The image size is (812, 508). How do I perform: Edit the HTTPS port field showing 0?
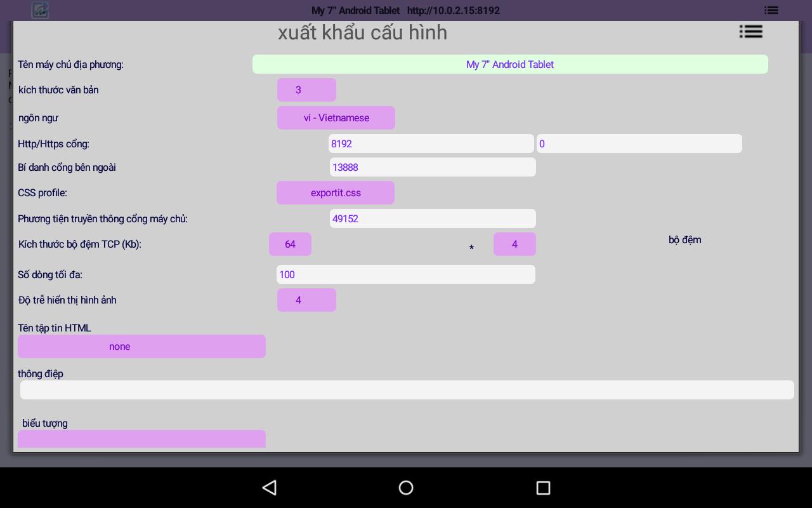pos(639,144)
